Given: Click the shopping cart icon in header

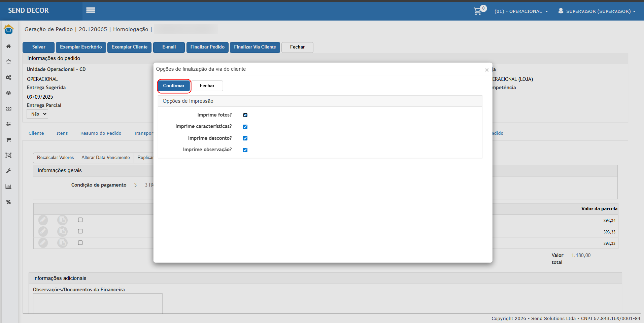Looking at the screenshot, I should click(x=477, y=11).
